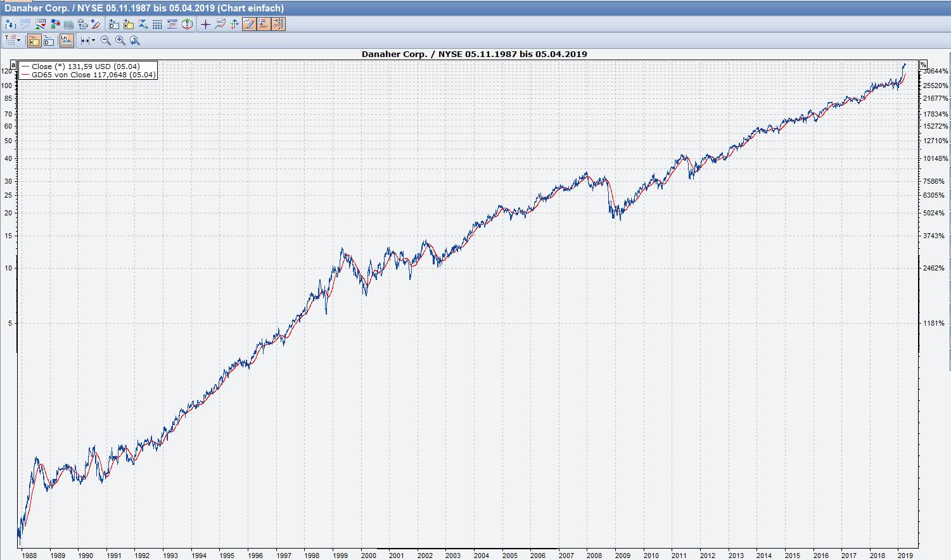
Task: Click the 1181% label on right axis
Action: (x=934, y=323)
